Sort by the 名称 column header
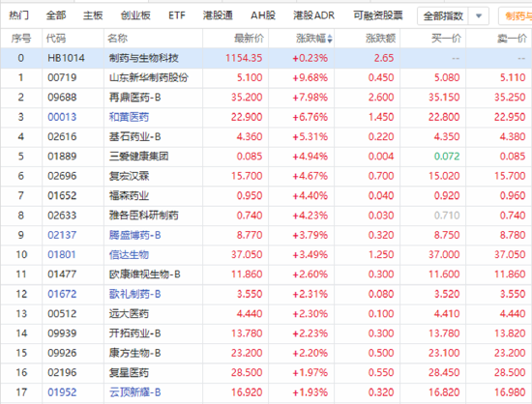The width and height of the screenshot is (532, 404). tap(117, 39)
